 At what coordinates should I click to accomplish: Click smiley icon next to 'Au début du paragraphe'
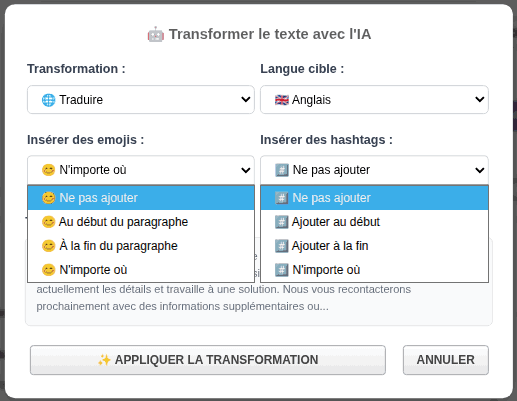pyautogui.click(x=48, y=222)
